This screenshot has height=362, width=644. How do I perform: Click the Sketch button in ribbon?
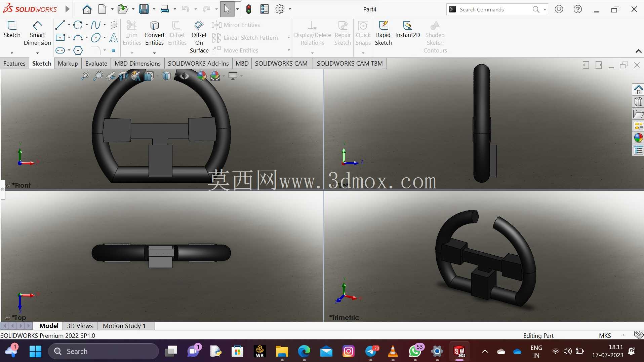pyautogui.click(x=12, y=29)
